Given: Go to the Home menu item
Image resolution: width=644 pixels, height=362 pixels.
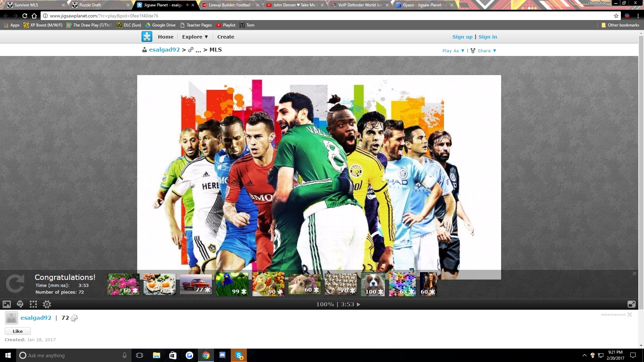Looking at the screenshot, I should pos(166,37).
